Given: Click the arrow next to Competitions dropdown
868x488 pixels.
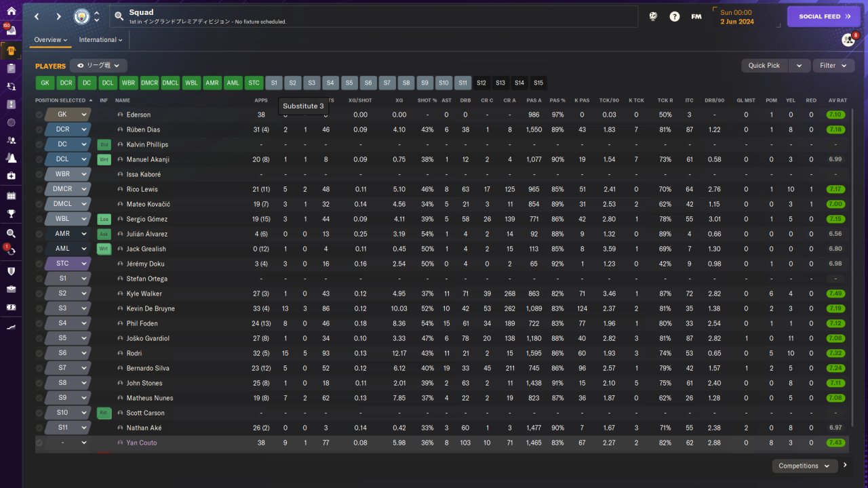Looking at the screenshot, I should pyautogui.click(x=845, y=466).
